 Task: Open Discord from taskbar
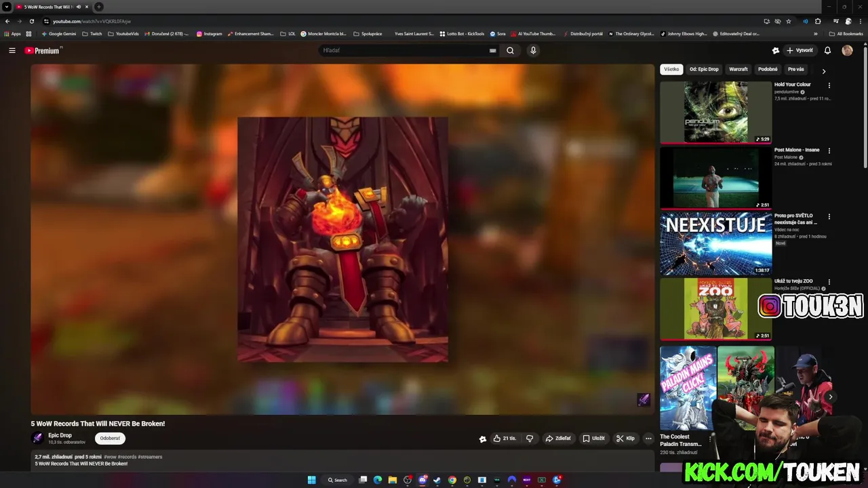pos(422,480)
